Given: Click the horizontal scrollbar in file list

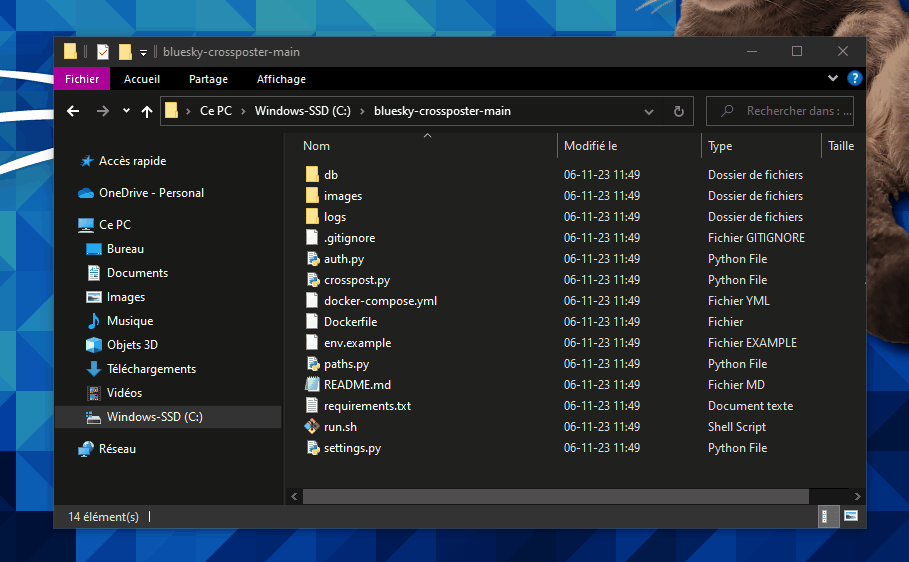Looking at the screenshot, I should [555, 496].
